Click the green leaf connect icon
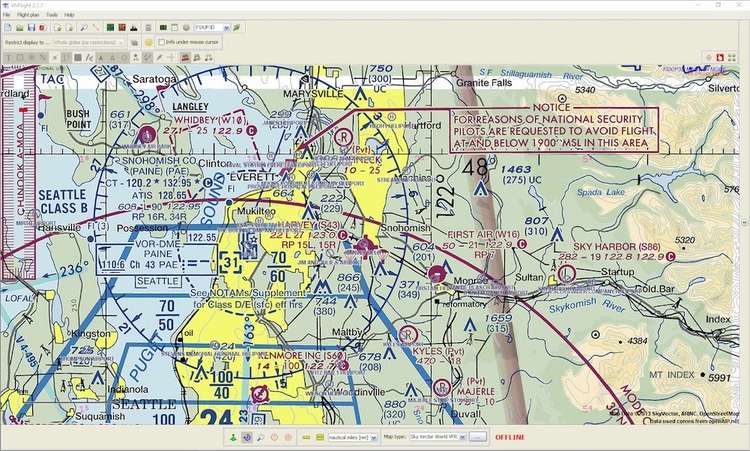This screenshot has width=750, height=451. (236, 28)
